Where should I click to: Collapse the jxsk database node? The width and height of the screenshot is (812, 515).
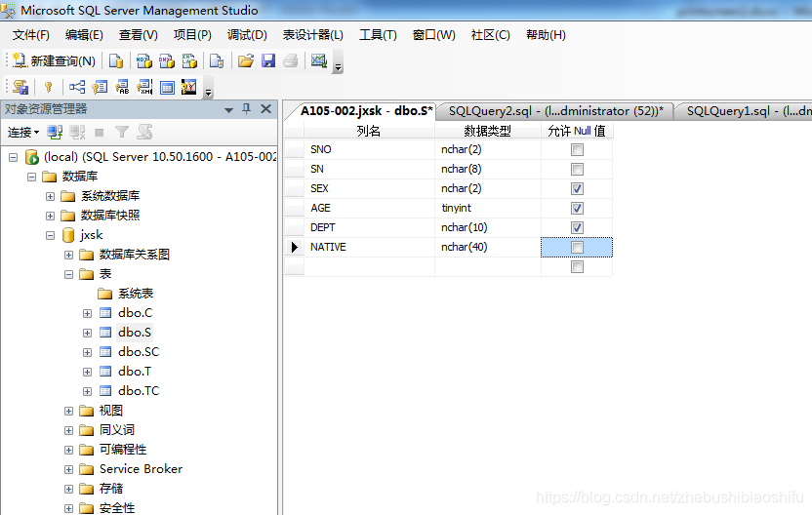click(x=50, y=235)
